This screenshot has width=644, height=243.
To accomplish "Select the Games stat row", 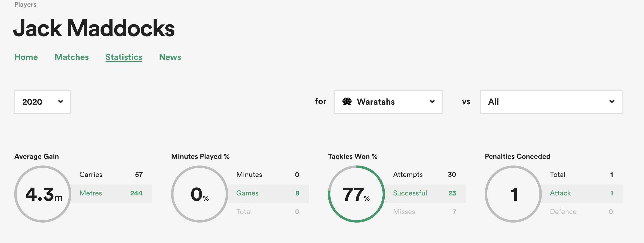I will point(268,194).
